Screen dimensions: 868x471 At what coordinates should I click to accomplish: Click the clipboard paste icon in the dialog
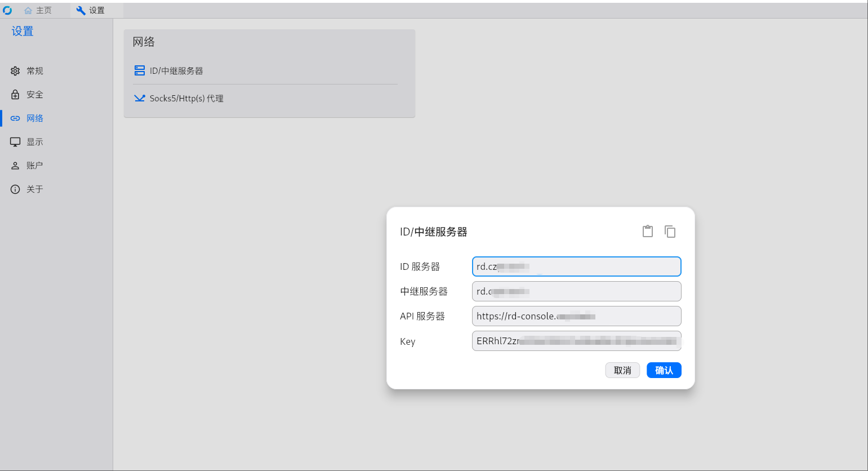[x=648, y=231]
